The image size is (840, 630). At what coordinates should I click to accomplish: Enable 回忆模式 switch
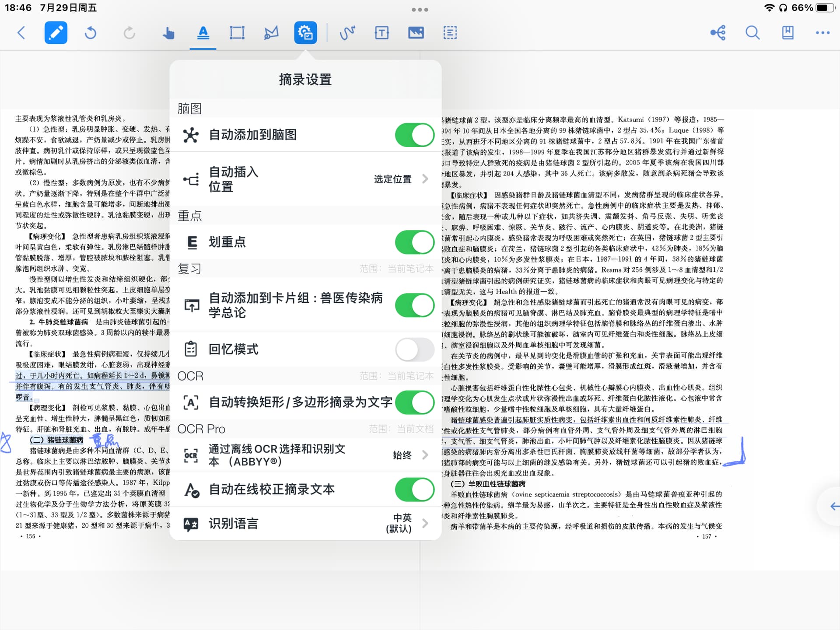click(x=414, y=349)
